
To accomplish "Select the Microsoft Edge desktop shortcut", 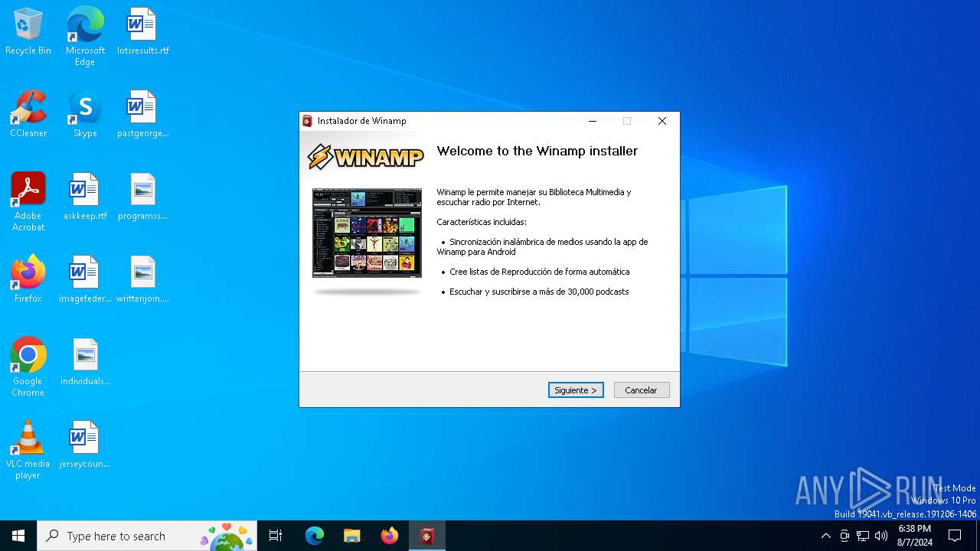I will coord(85,37).
